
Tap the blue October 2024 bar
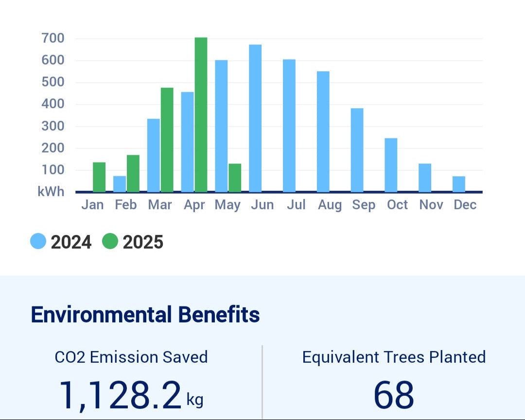391,165
